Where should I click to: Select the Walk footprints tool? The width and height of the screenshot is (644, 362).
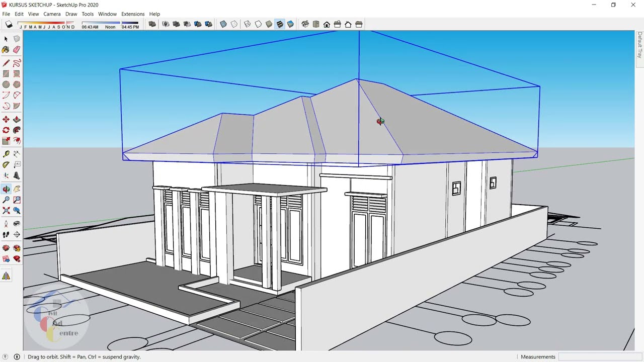click(6, 235)
